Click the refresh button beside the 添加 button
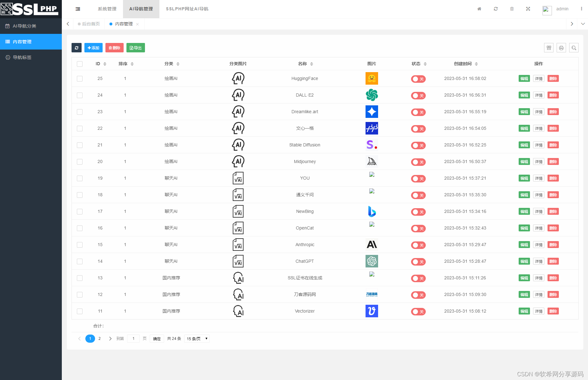The width and height of the screenshot is (588, 380). pyautogui.click(x=76, y=48)
